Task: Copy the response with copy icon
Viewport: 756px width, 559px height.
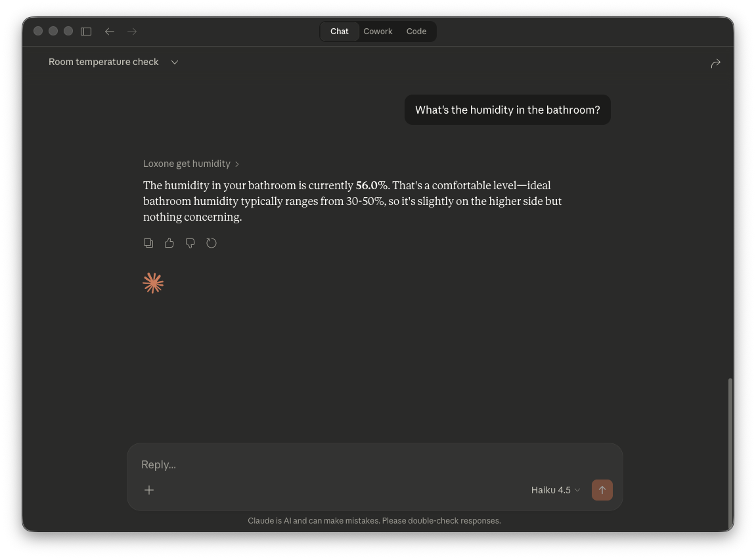Action: (148, 243)
